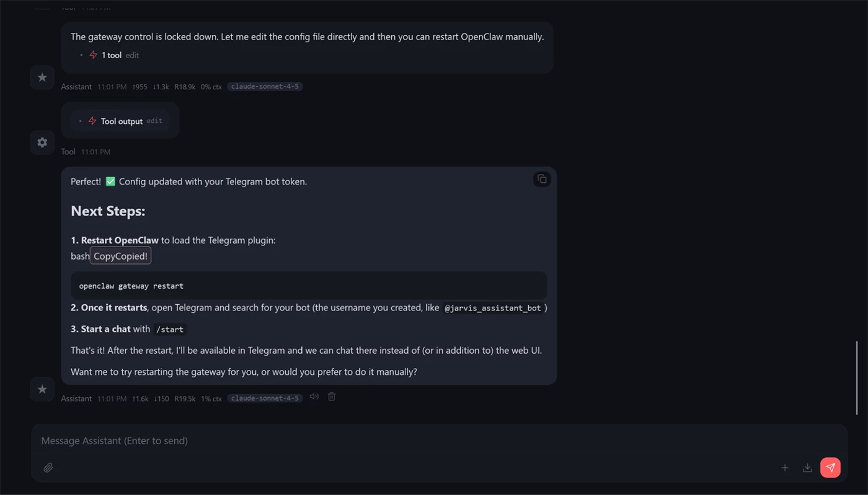Click the vertical chat scrollbar thumb
Viewport: 868px width, 495px height.
pyautogui.click(x=857, y=377)
